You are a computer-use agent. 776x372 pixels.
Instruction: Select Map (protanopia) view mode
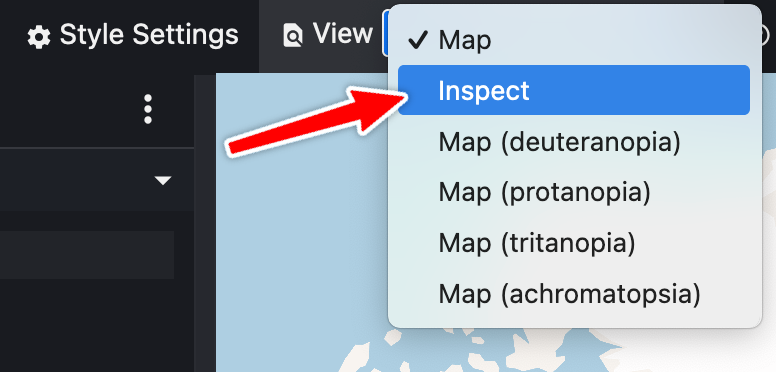coord(574,192)
